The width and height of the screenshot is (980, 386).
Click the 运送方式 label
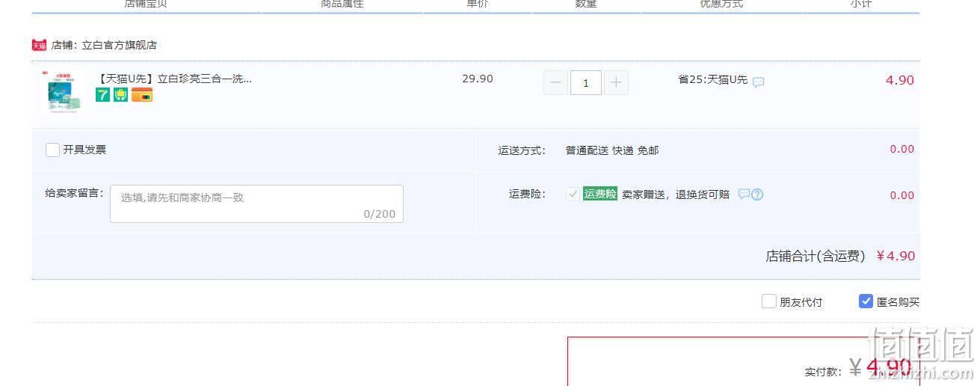(522, 150)
